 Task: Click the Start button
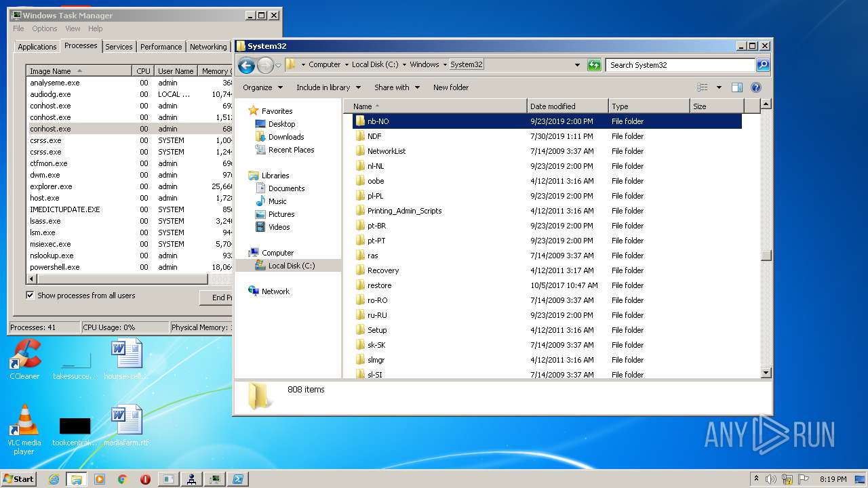pyautogui.click(x=18, y=479)
